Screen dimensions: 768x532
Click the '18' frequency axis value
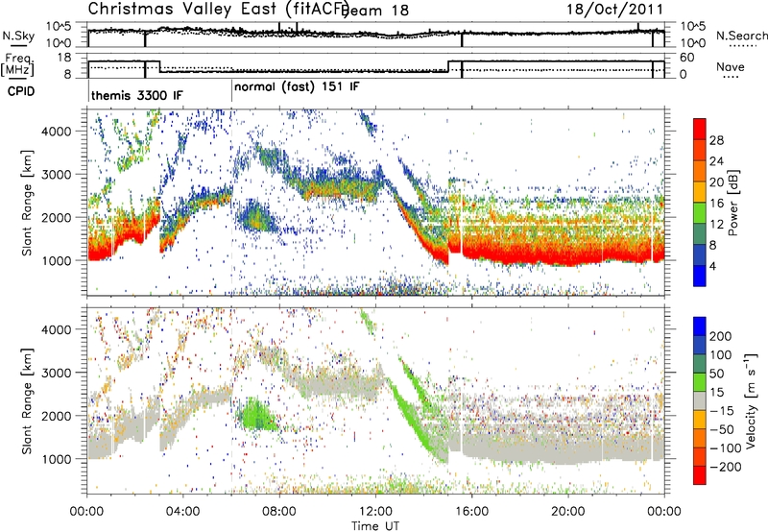(64, 58)
